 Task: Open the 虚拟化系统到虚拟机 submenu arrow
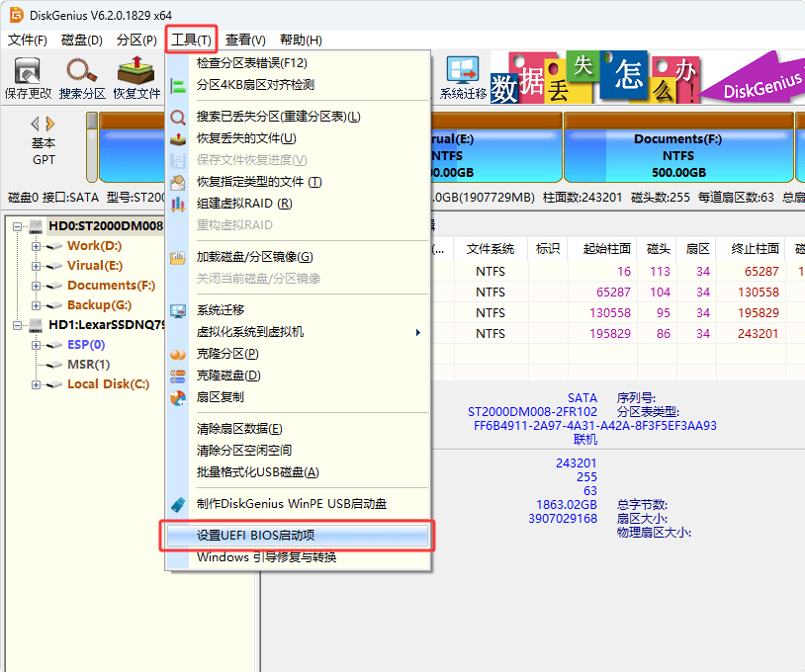coord(418,332)
